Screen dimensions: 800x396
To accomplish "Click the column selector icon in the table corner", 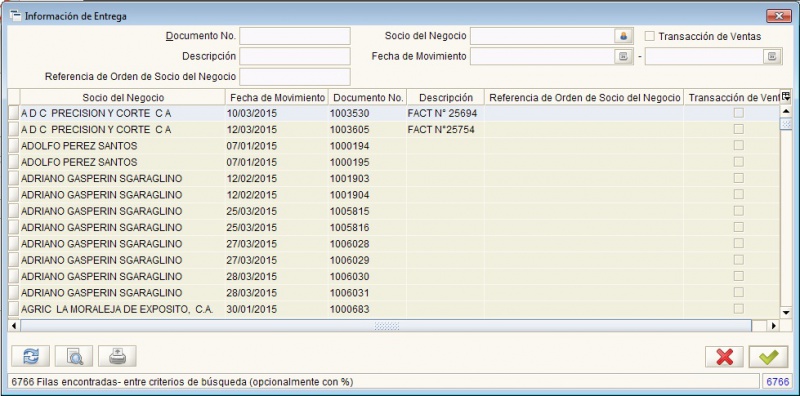I will (785, 96).
